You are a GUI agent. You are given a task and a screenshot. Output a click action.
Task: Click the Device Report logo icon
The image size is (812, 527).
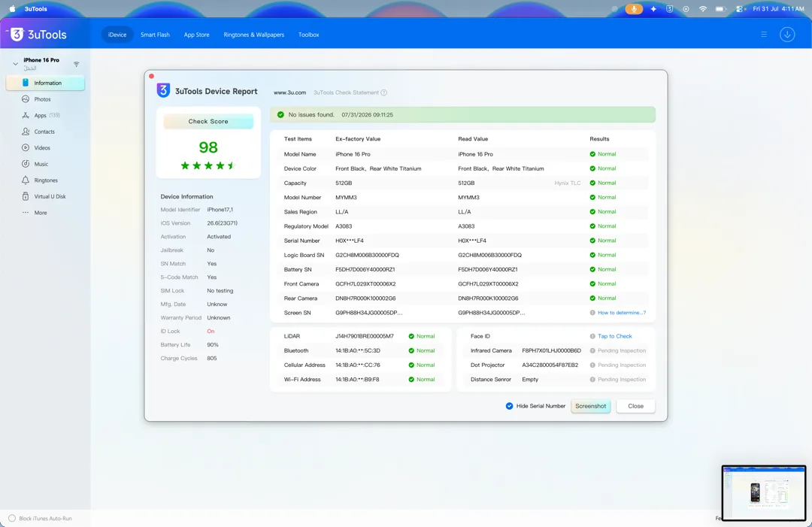(163, 91)
